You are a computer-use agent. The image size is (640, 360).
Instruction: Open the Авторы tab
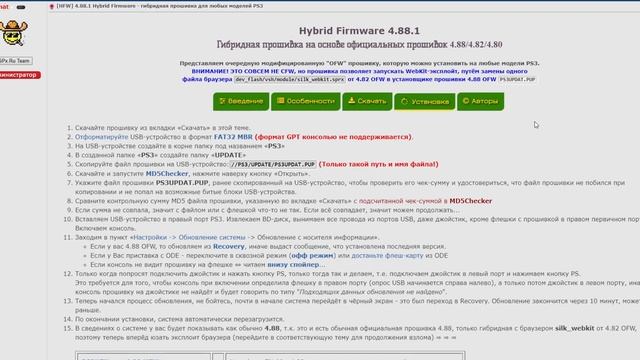point(480,101)
